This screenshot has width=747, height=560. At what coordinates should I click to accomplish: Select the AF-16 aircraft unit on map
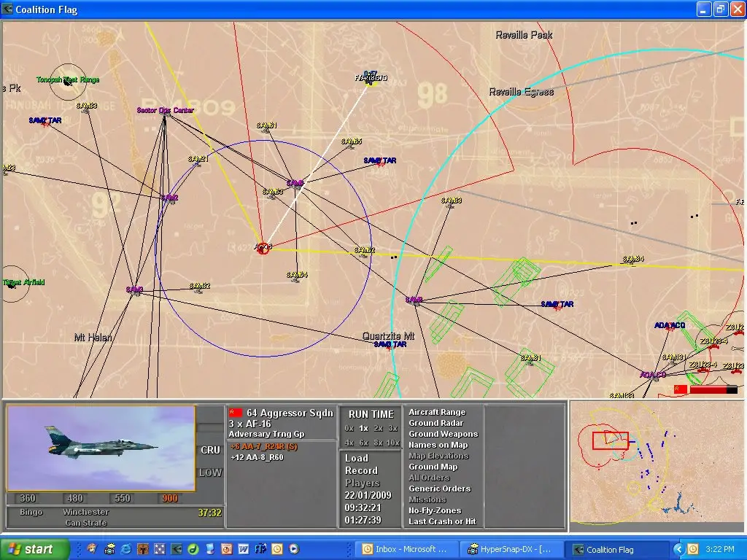click(x=263, y=249)
